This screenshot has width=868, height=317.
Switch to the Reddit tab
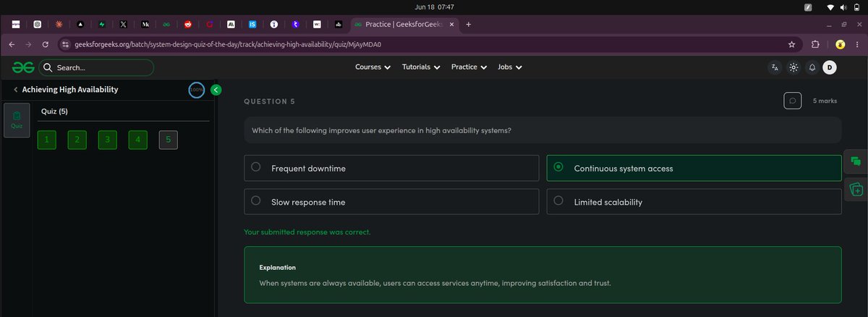pyautogui.click(x=188, y=24)
